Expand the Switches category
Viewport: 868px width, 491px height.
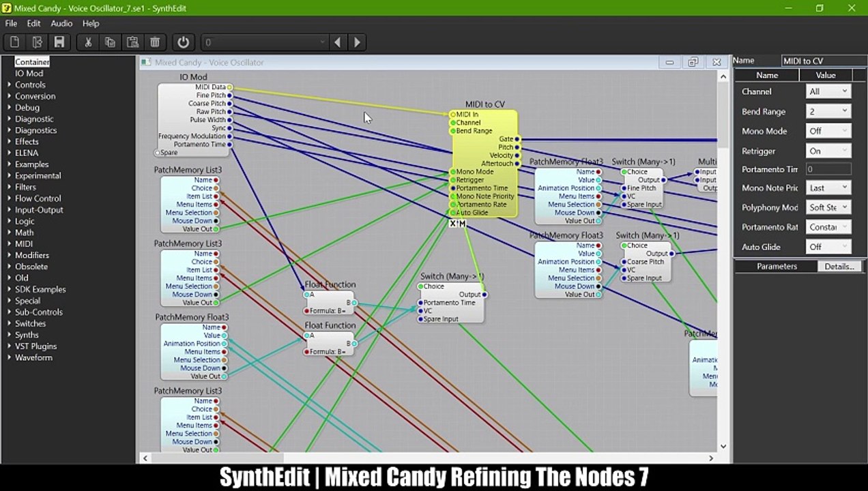click(x=10, y=323)
